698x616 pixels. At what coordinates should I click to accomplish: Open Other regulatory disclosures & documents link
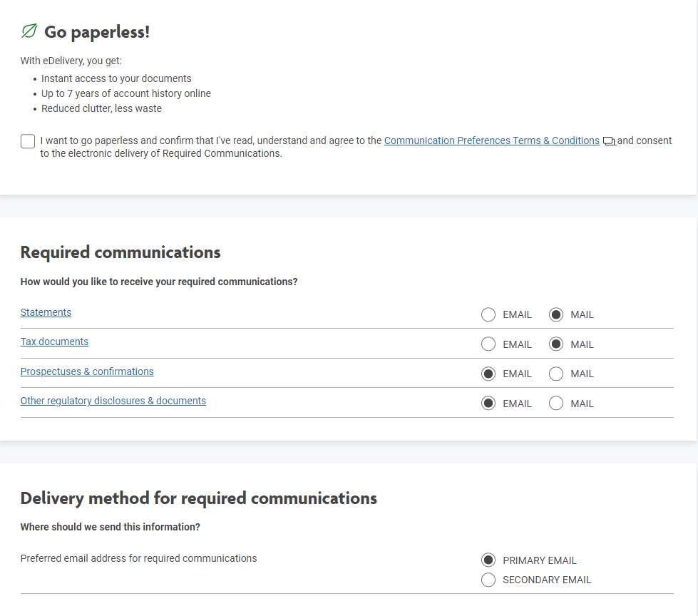pos(113,401)
